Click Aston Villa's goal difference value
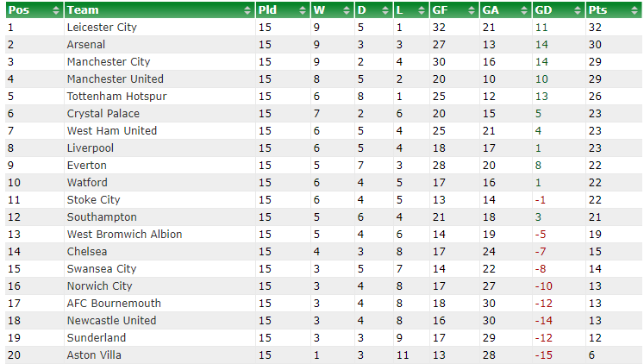 click(544, 355)
